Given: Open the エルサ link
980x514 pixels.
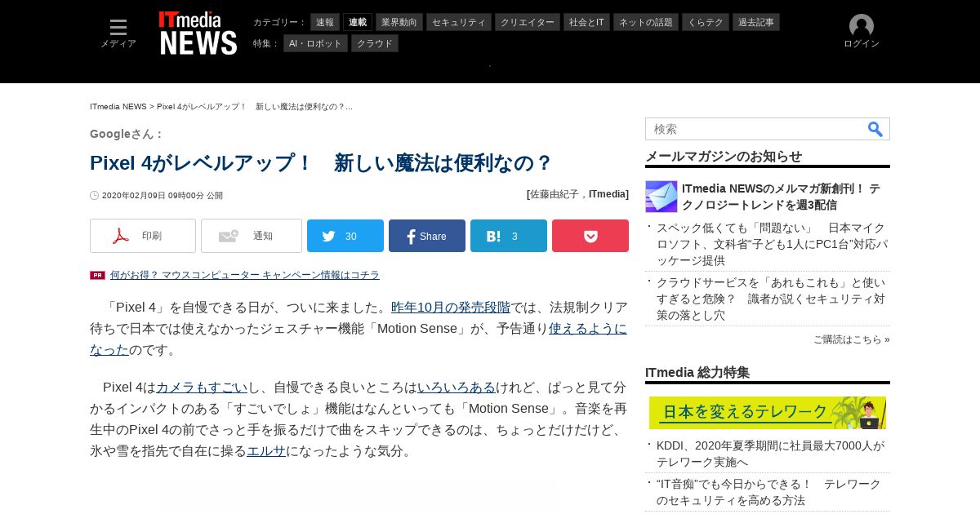Looking at the screenshot, I should tap(267, 451).
